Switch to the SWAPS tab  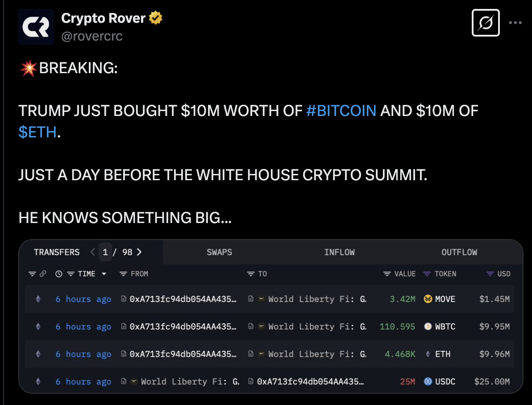click(x=219, y=252)
